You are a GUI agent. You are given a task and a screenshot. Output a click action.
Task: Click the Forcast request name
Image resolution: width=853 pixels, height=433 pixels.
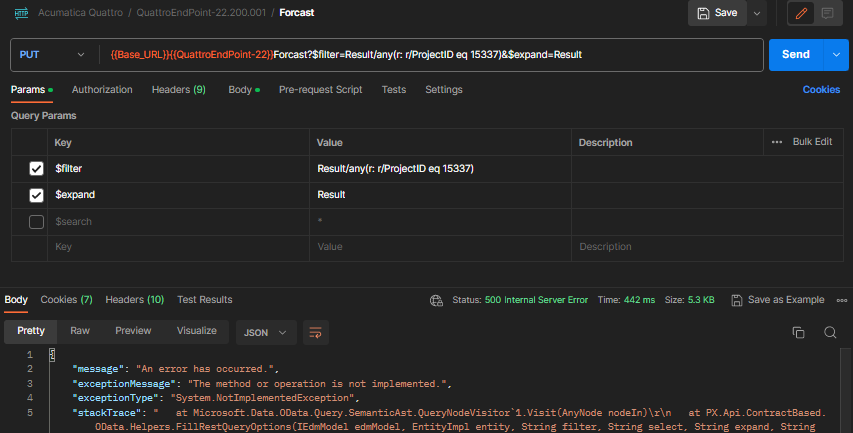point(297,13)
